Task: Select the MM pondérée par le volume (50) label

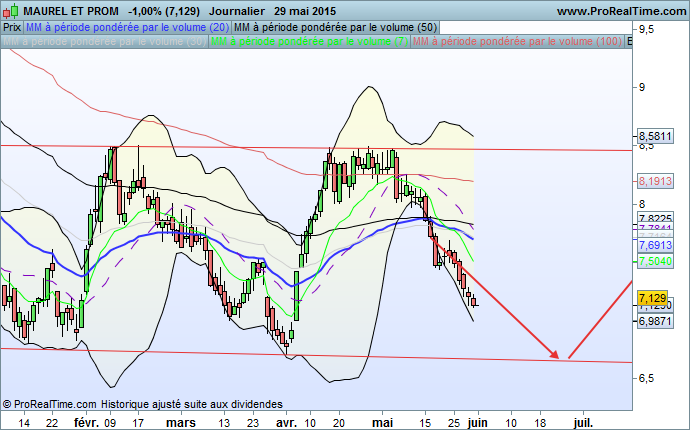Action: (335, 27)
